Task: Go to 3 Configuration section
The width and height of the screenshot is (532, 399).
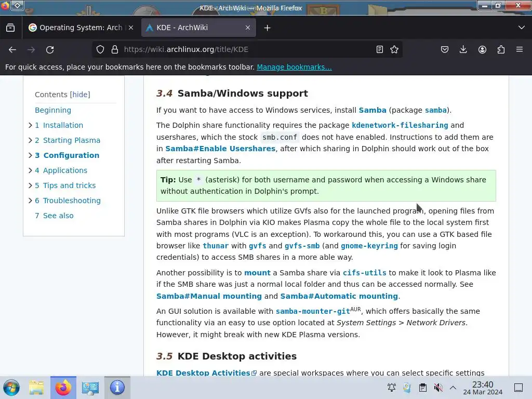Action: [x=67, y=155]
